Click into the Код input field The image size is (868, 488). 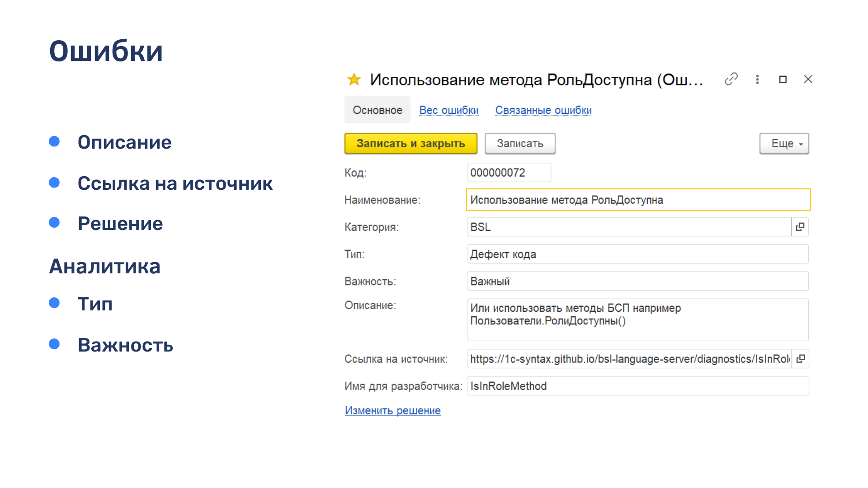[x=509, y=173]
